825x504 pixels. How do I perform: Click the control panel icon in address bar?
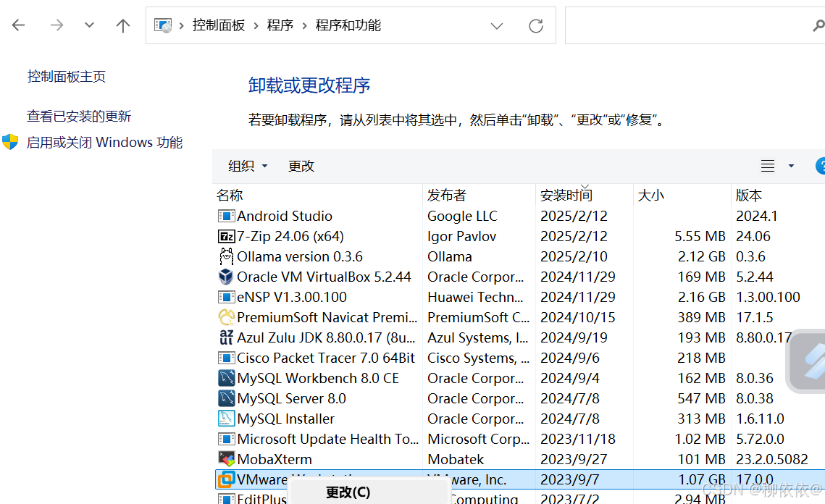point(163,25)
